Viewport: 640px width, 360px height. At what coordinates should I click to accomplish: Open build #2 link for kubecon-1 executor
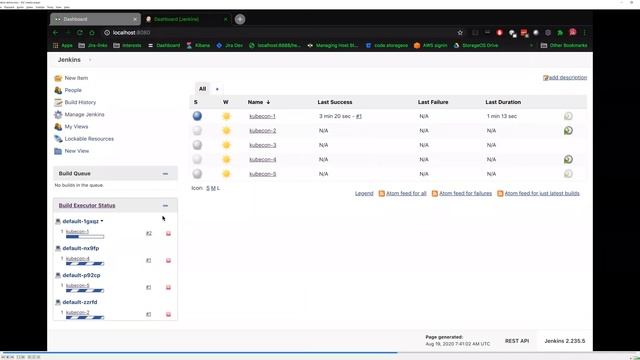tap(149, 233)
